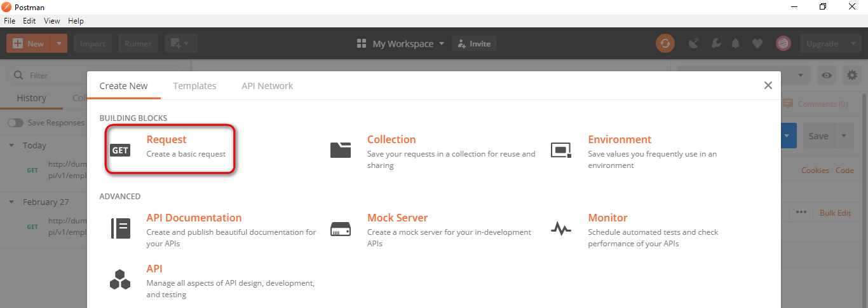The height and width of the screenshot is (308, 868).
Task: Click the GET Request icon
Action: click(x=120, y=150)
